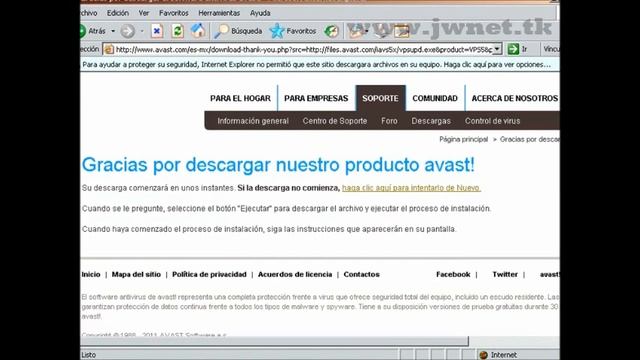The image size is (640, 360).
Task: Refresh the page with the green arrows icon
Action: point(177,31)
